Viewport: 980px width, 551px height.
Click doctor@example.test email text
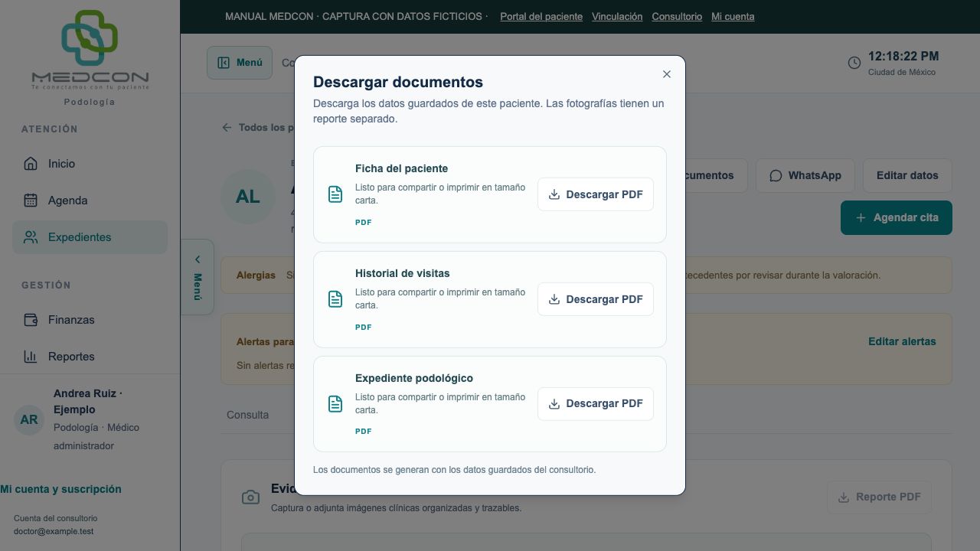(54, 531)
